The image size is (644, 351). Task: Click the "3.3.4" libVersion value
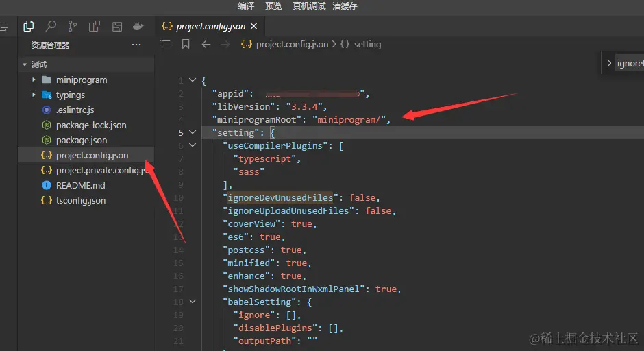coord(304,106)
